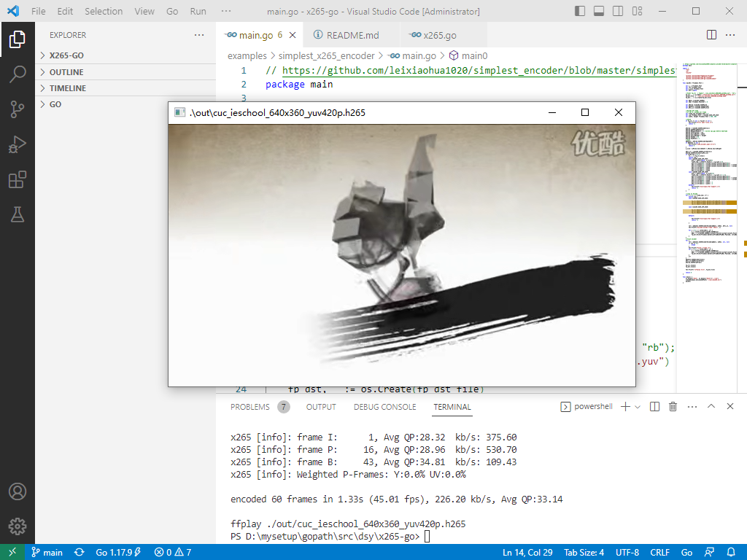Open the Selection menu
This screenshot has height=560, width=747.
click(x=104, y=11)
